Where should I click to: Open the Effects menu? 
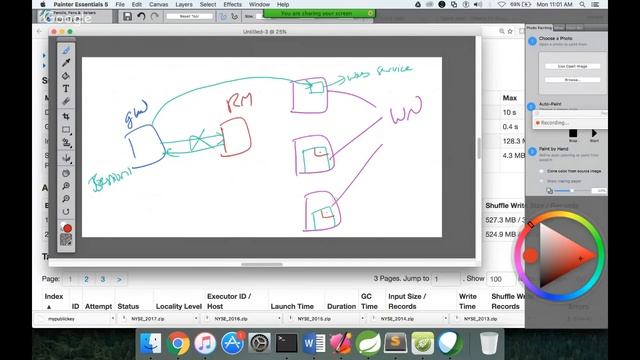pyautogui.click(x=233, y=4)
